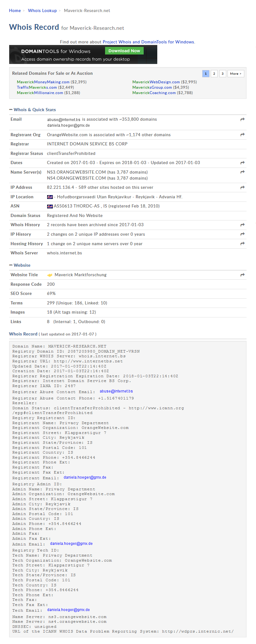Select the DNSSEC: unsigned line
The height and width of the screenshot is (644, 256).
coord(34,627)
